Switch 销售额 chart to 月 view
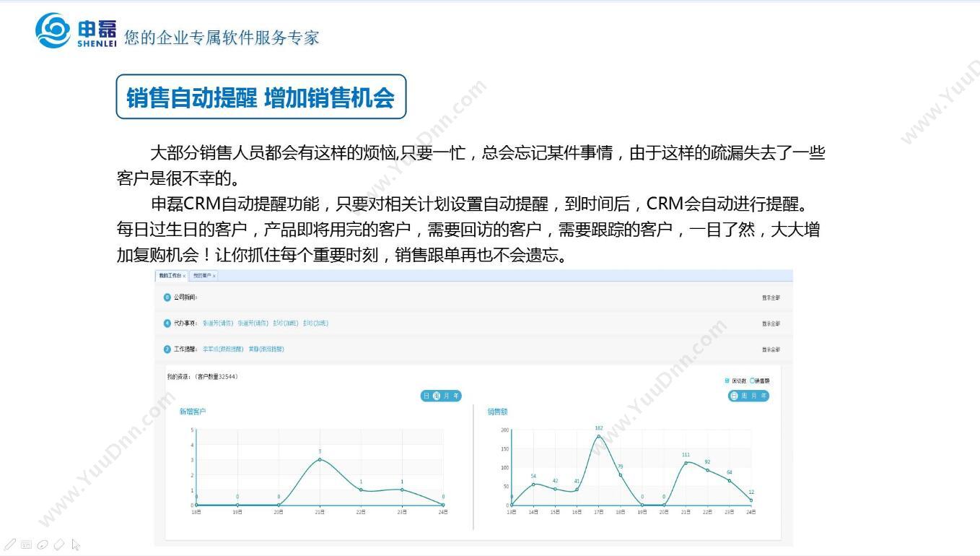 [x=754, y=396]
